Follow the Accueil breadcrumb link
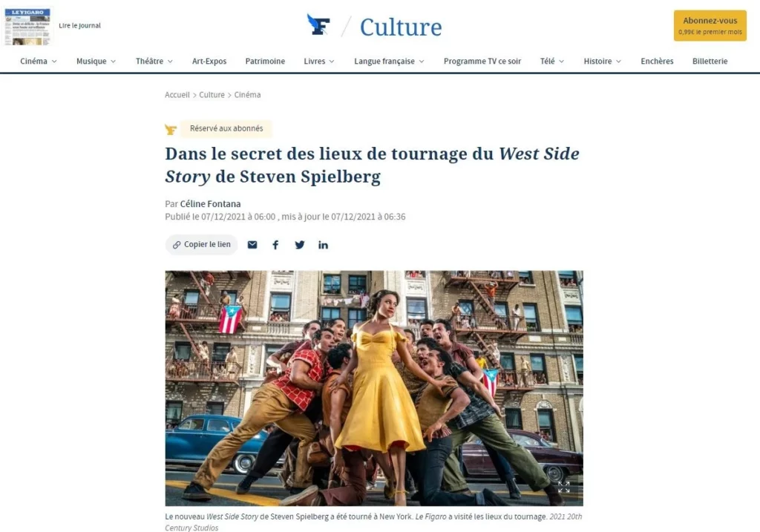This screenshot has width=760, height=532. point(177,95)
